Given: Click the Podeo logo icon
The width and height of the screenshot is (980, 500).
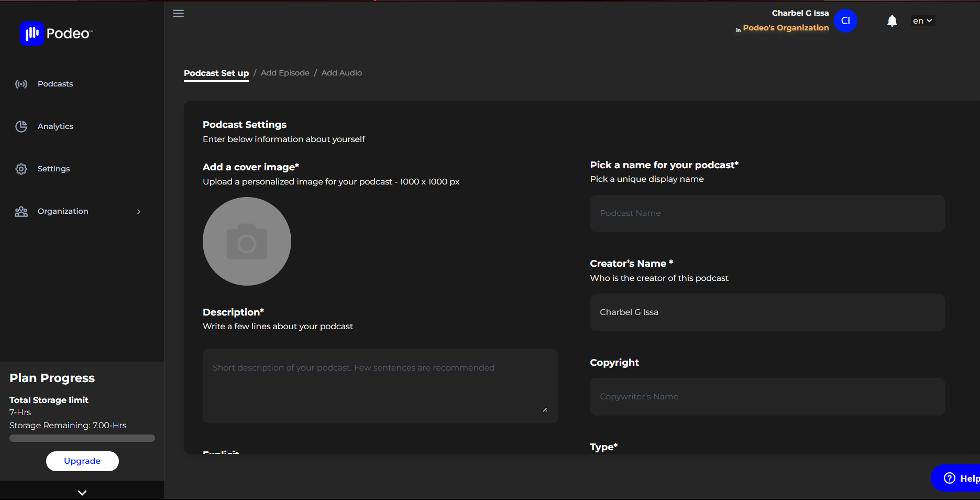Looking at the screenshot, I should coord(32,34).
